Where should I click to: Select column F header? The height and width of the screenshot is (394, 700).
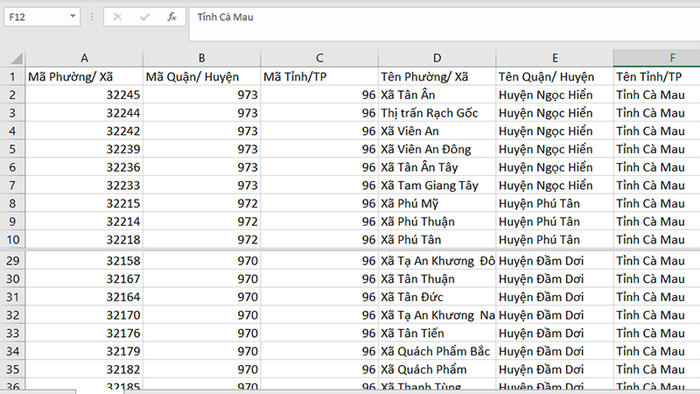tap(657, 58)
